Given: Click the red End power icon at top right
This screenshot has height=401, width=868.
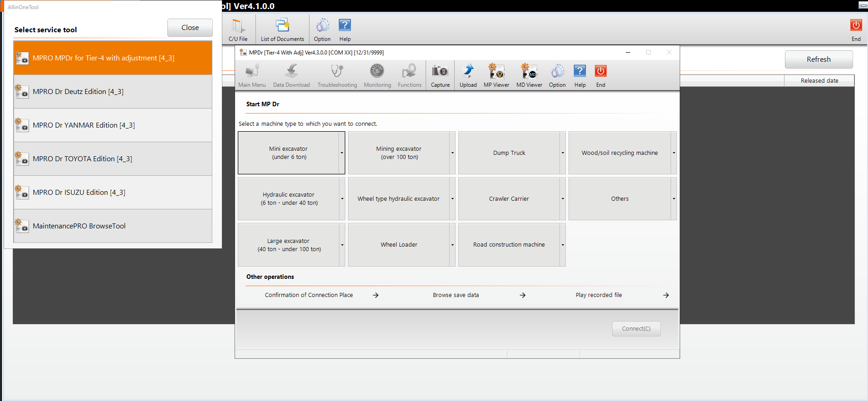Looking at the screenshot, I should tap(856, 30).
